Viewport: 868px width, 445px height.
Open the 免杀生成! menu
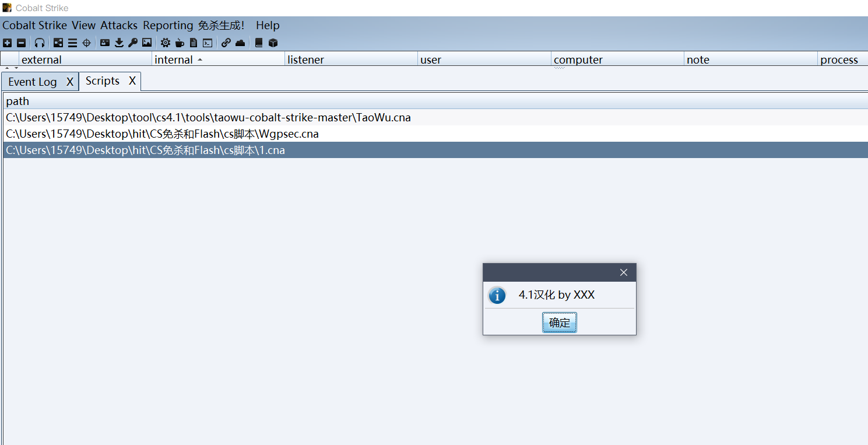221,25
